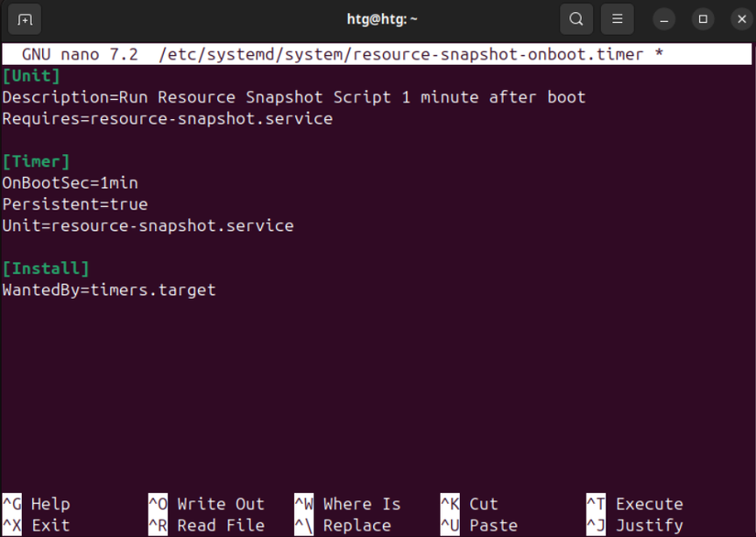Screen dimensions: 756x537
Task: Click the ^O Write Out shortcut
Action: 206,504
